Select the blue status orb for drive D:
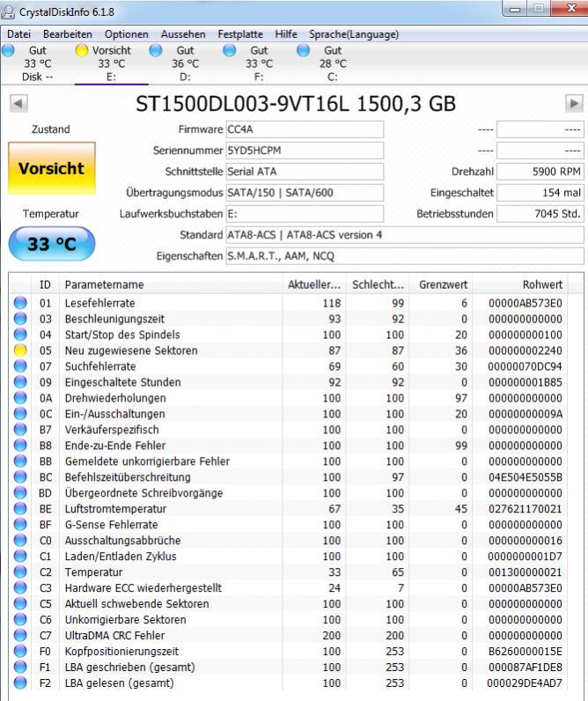 click(x=156, y=50)
